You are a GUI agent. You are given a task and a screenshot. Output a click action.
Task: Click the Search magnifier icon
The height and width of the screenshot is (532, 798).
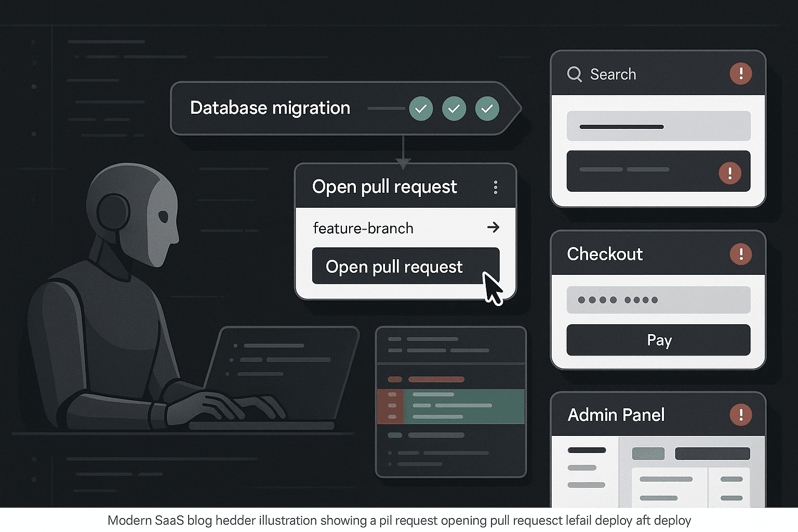[574, 74]
